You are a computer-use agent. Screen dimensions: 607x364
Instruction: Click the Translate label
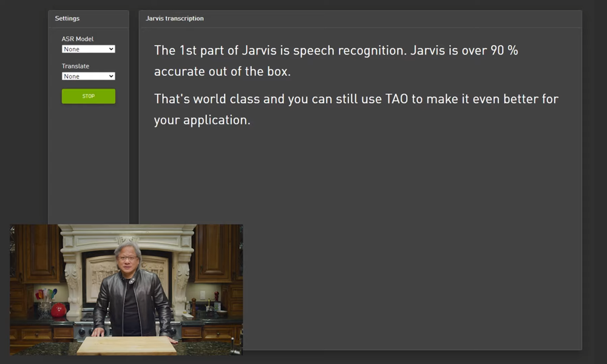75,66
